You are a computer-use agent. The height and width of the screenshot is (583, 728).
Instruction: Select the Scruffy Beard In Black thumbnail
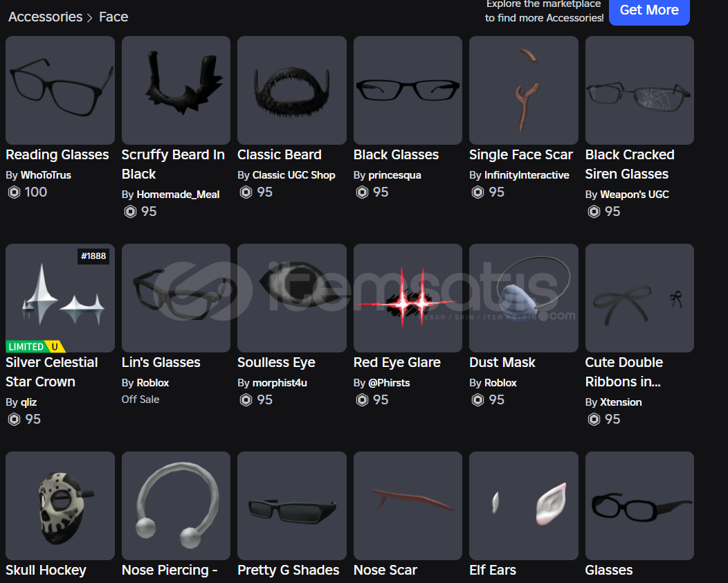click(x=176, y=90)
